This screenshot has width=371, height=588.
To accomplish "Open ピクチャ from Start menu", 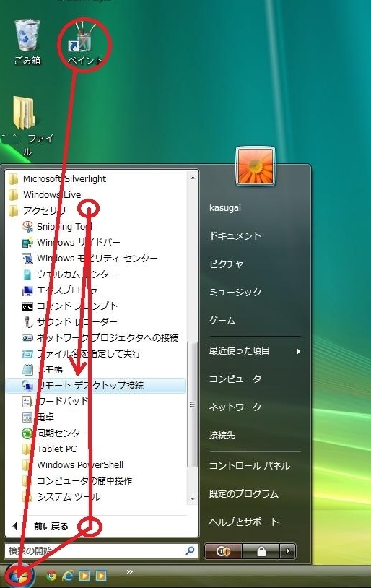I will pyautogui.click(x=227, y=264).
